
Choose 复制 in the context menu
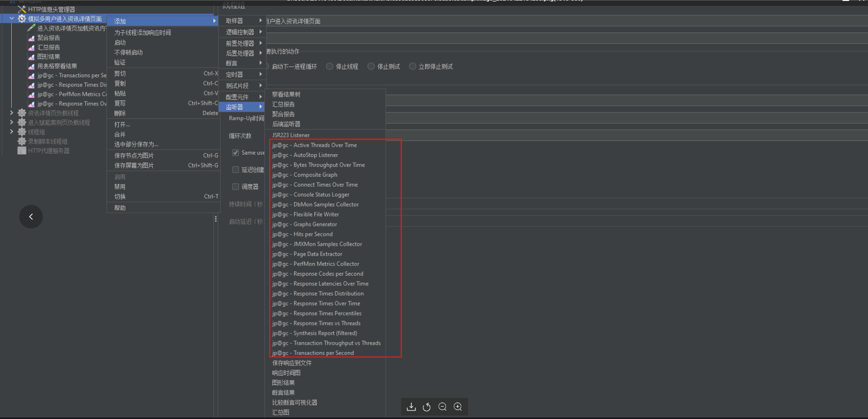tap(164, 83)
